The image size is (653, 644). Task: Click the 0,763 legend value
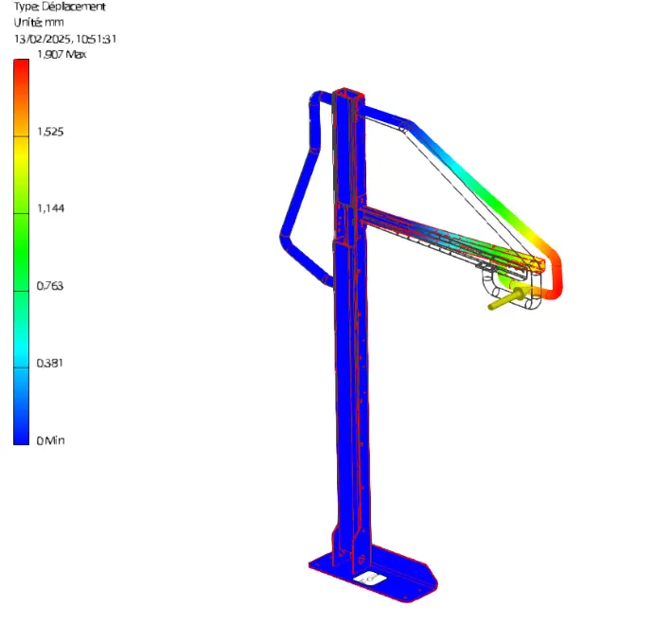[x=50, y=286]
